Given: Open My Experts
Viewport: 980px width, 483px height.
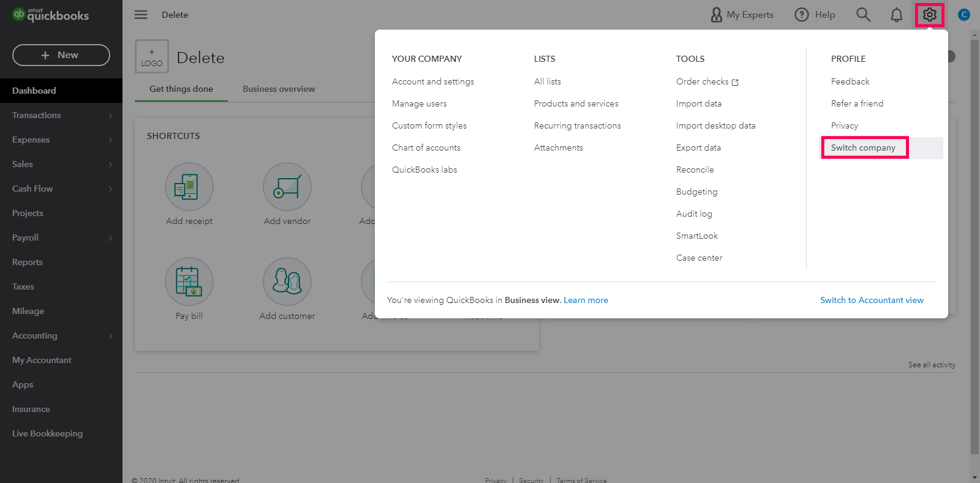Looking at the screenshot, I should click(742, 15).
